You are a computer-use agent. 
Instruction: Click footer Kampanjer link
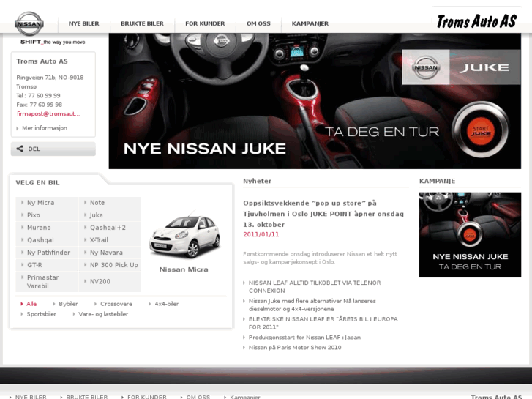pyautogui.click(x=245, y=397)
